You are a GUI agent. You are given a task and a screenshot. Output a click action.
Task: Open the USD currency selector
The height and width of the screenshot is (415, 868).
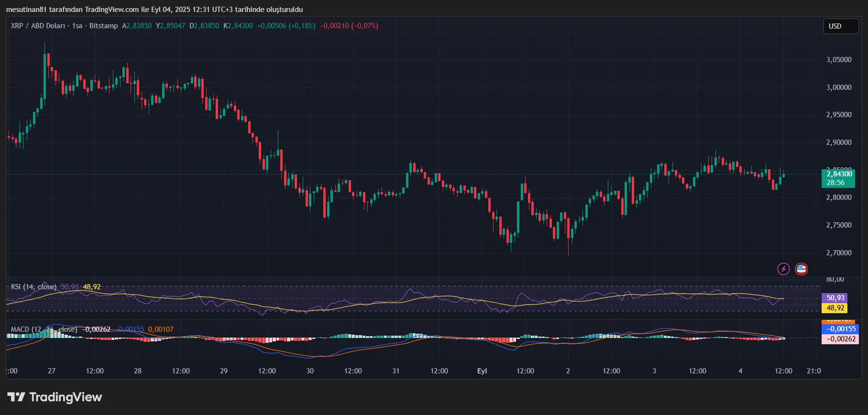[841, 26]
